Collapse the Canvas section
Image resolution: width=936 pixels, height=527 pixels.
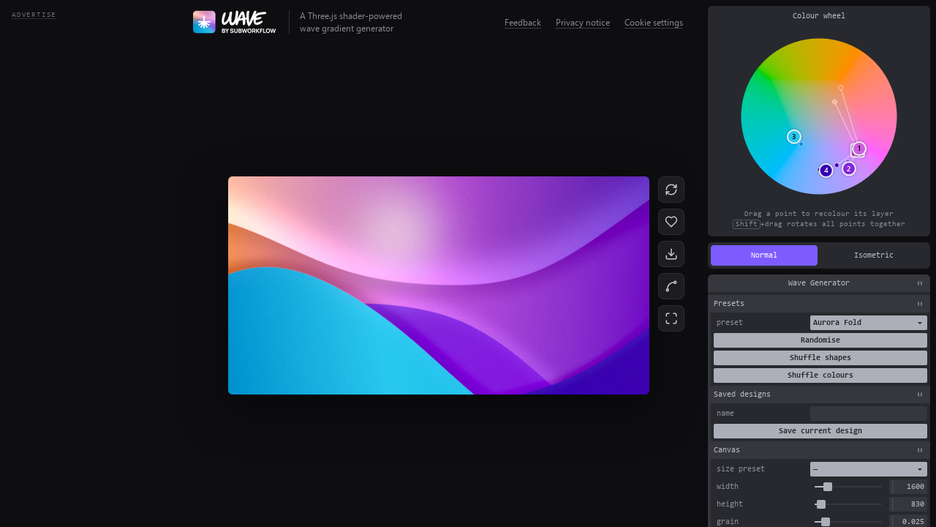[919, 450]
